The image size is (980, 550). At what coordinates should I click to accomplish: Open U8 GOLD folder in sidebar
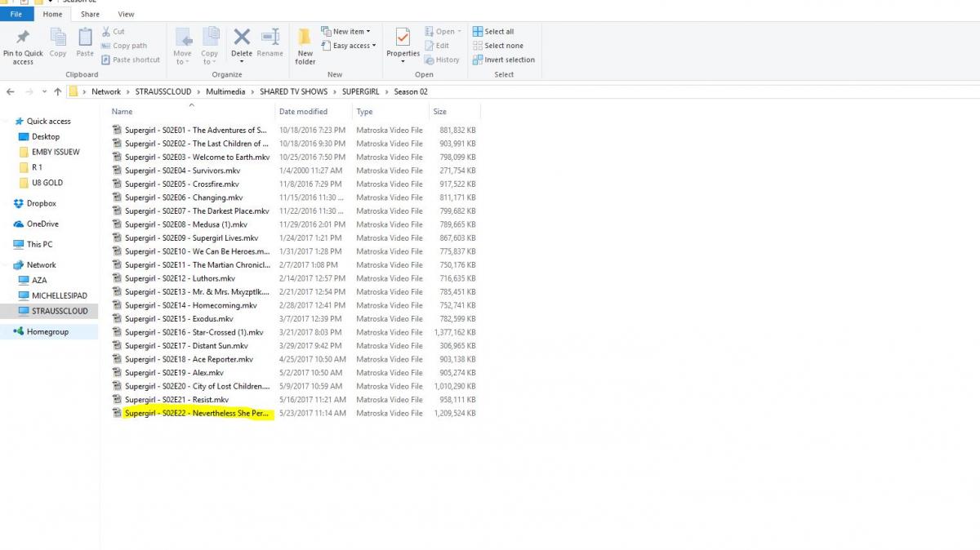tap(47, 183)
